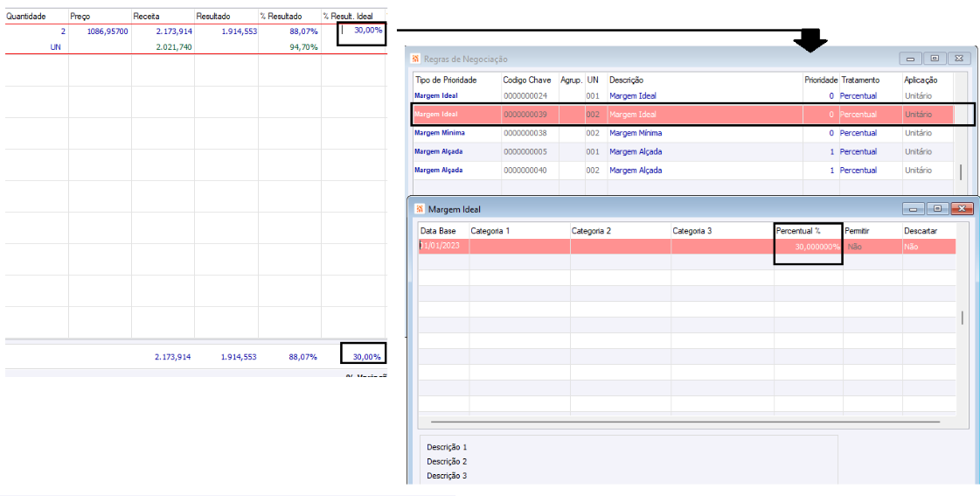980x496 pixels.
Task: Click the Receita column header
Action: pyautogui.click(x=146, y=15)
